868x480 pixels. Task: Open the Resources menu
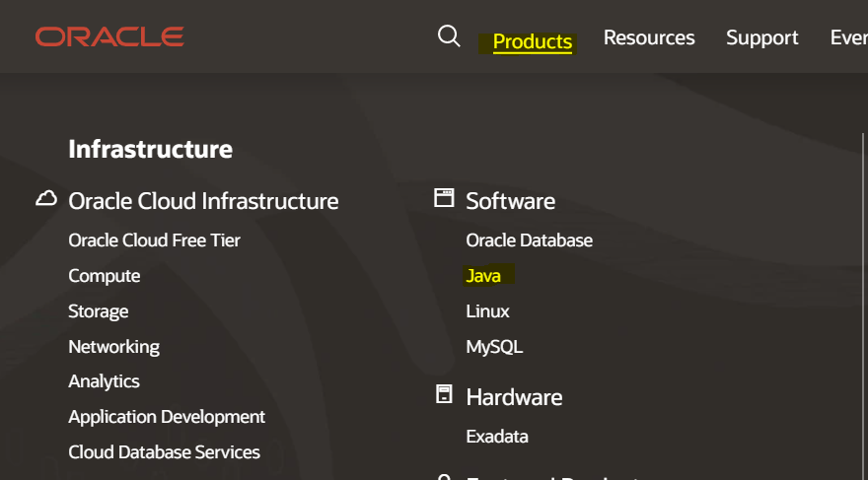pos(649,37)
